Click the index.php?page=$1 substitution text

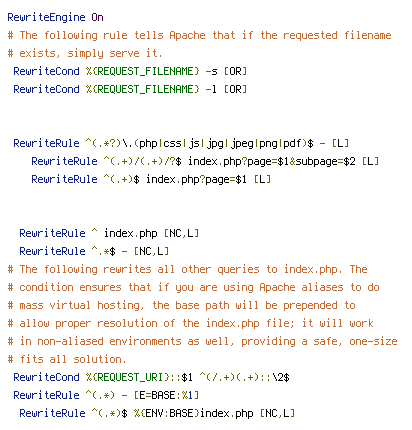[x=196, y=179]
